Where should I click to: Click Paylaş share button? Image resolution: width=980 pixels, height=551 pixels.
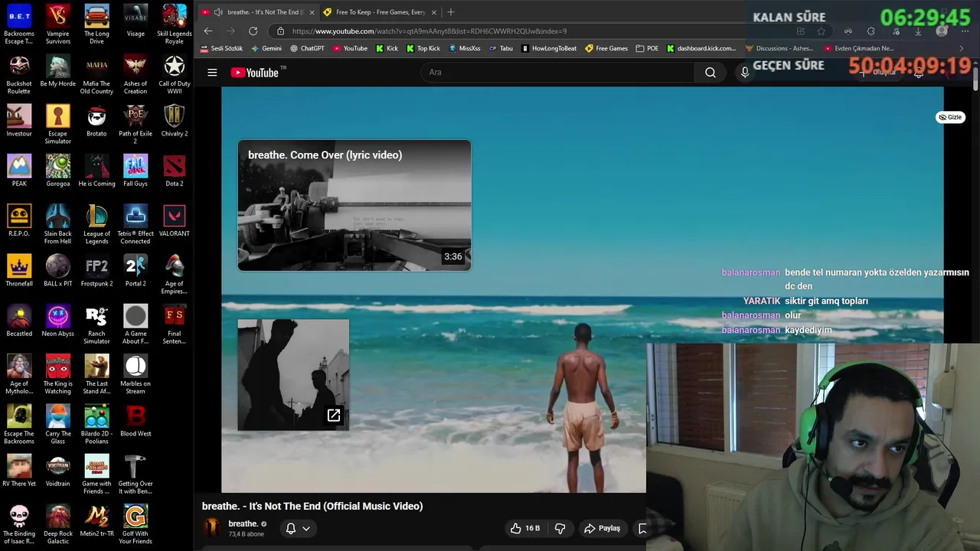pos(602,528)
